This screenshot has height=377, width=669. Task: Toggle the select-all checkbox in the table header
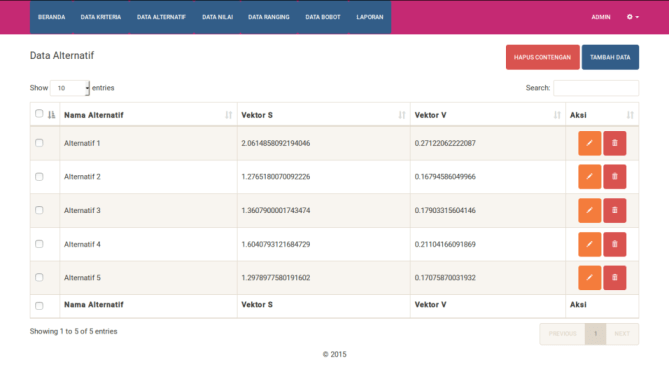pos(39,113)
